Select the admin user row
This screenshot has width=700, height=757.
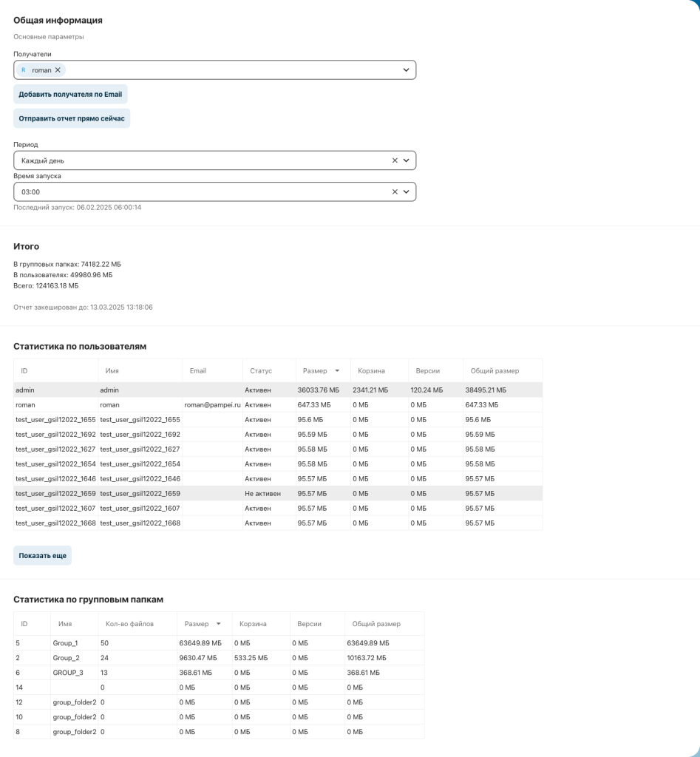(x=277, y=390)
